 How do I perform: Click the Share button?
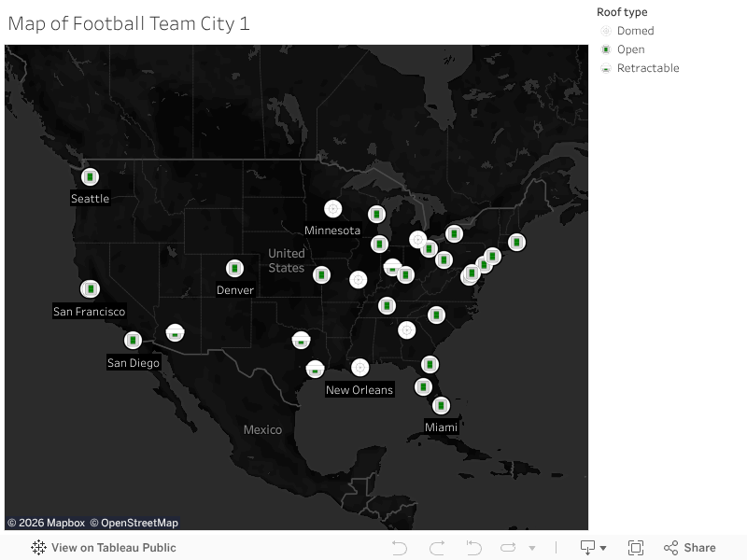click(690, 548)
